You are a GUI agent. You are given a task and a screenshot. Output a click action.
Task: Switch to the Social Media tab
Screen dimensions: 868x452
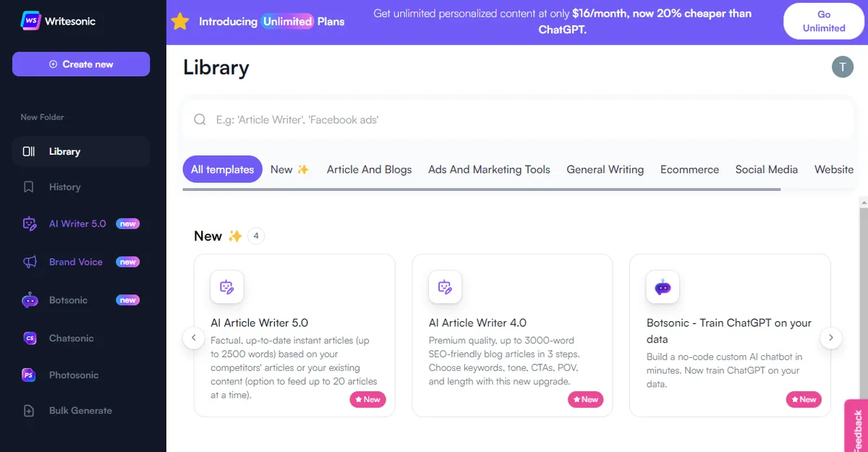(766, 169)
